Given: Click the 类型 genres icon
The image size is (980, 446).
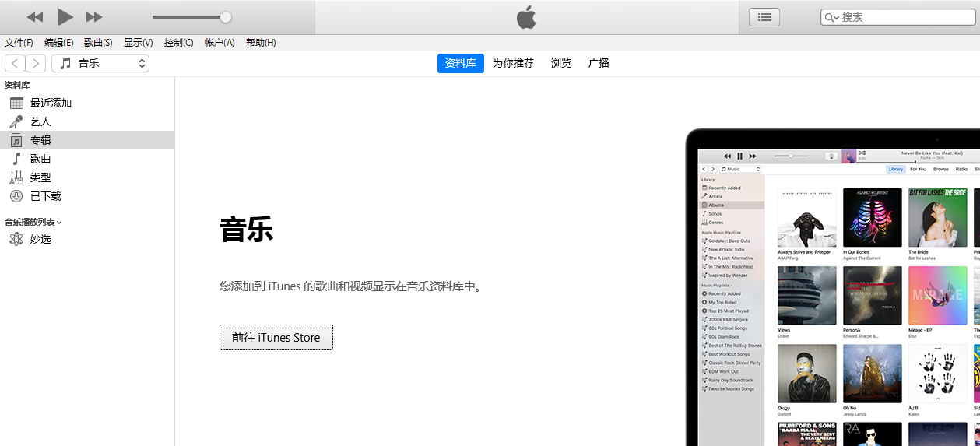Looking at the screenshot, I should click(16, 177).
